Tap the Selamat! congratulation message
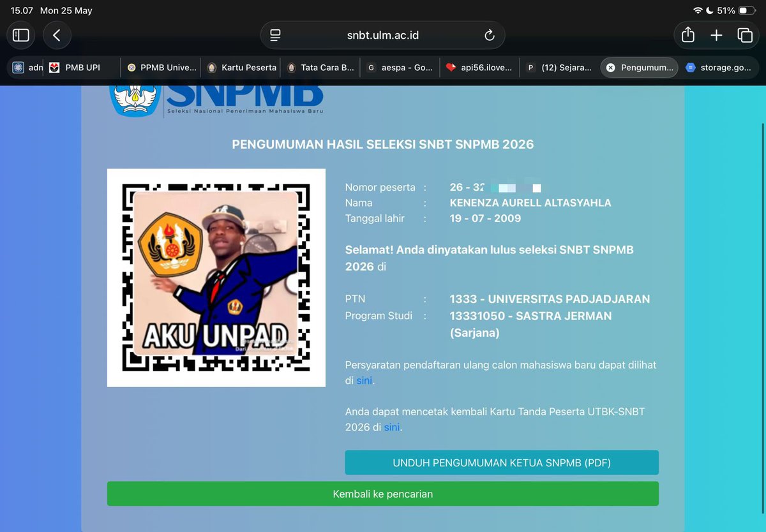 490,258
